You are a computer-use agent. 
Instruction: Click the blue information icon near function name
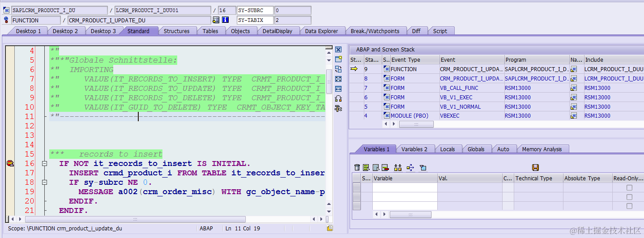click(226, 20)
